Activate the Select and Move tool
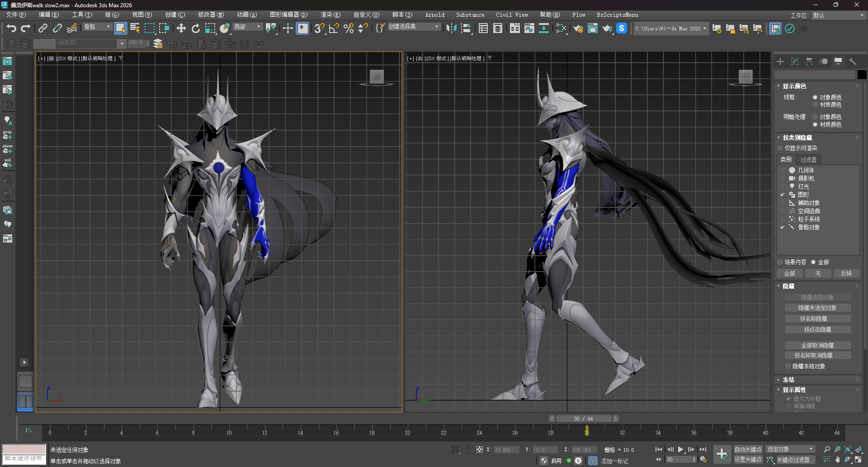868x467 pixels. tap(181, 28)
